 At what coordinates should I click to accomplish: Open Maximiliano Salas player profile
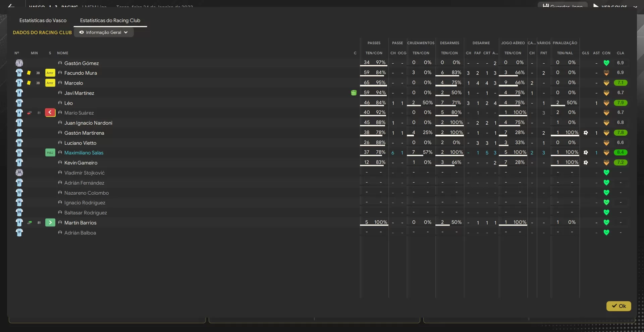click(x=84, y=153)
